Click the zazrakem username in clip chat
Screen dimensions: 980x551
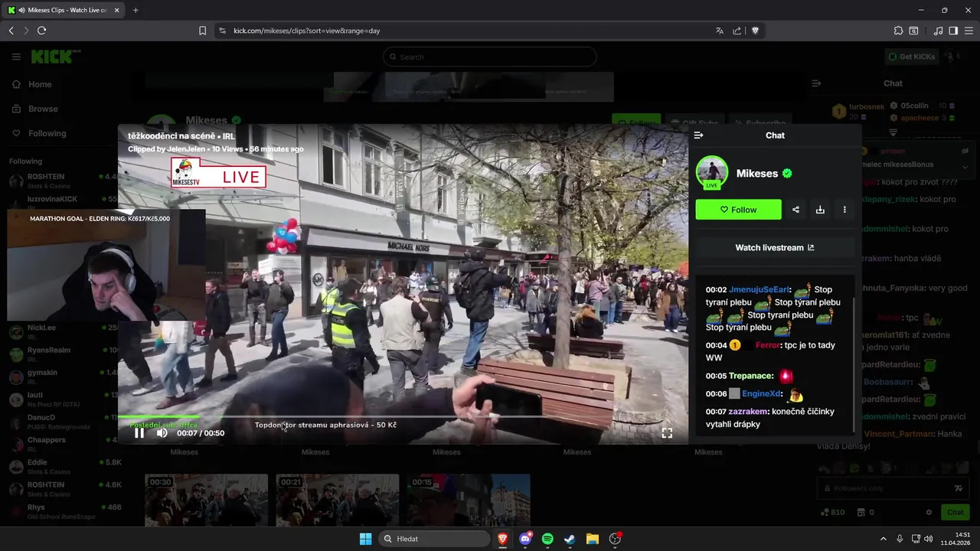[x=748, y=412]
